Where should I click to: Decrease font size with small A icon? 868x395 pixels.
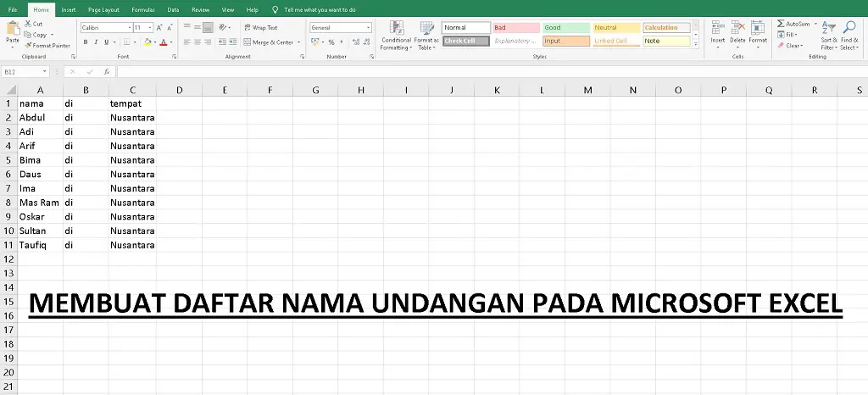(170, 28)
